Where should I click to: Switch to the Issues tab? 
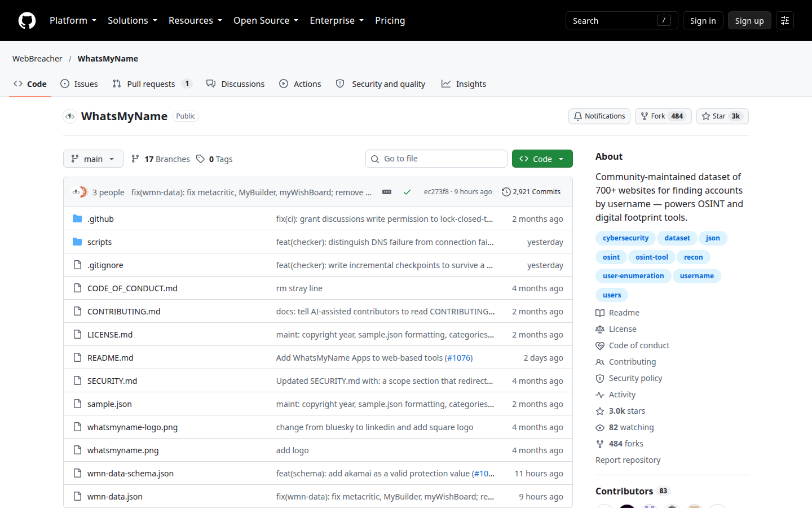coord(79,84)
